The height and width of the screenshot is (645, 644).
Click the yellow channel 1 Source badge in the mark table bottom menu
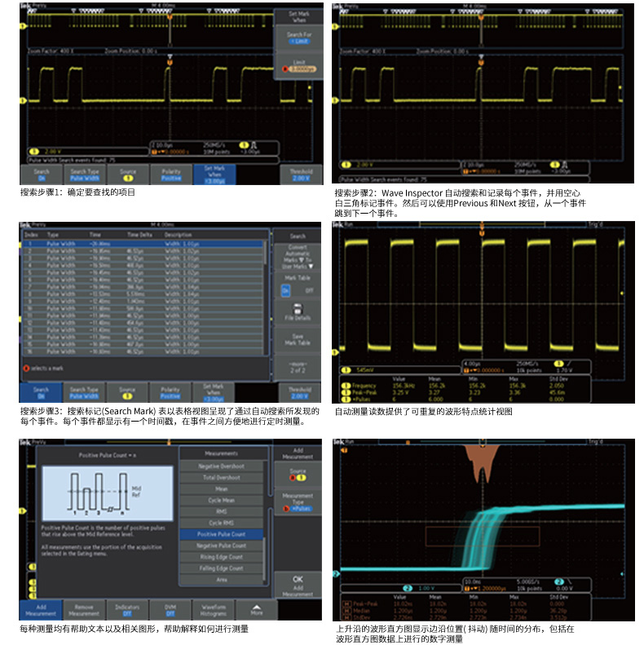coord(126,396)
